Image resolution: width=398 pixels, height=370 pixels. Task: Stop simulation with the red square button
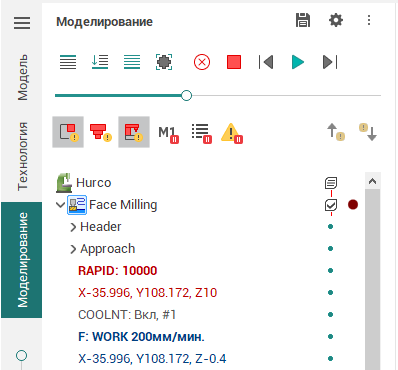(x=234, y=62)
